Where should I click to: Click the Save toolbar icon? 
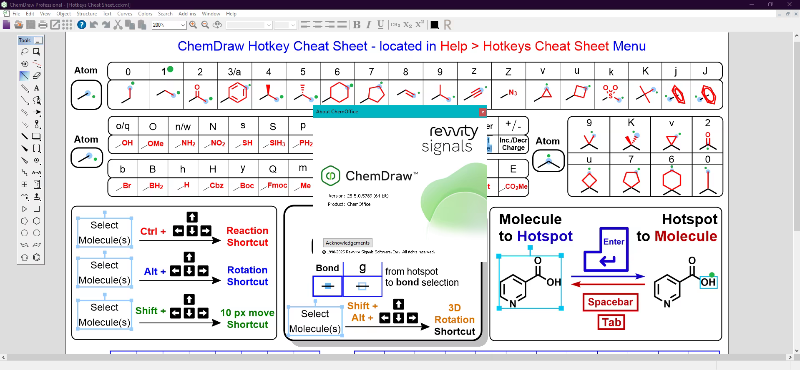click(31, 24)
